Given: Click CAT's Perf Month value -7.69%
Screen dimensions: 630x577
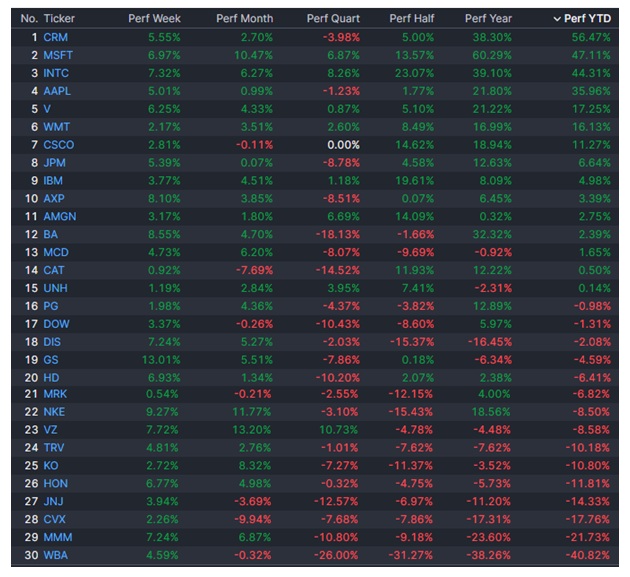Looking at the screenshot, I should point(254,270).
